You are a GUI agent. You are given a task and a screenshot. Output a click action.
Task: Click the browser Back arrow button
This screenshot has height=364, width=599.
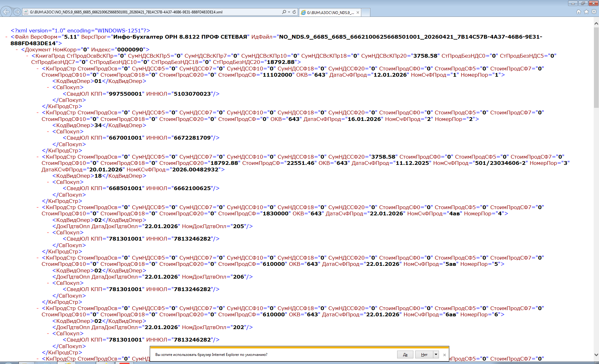[6, 12]
